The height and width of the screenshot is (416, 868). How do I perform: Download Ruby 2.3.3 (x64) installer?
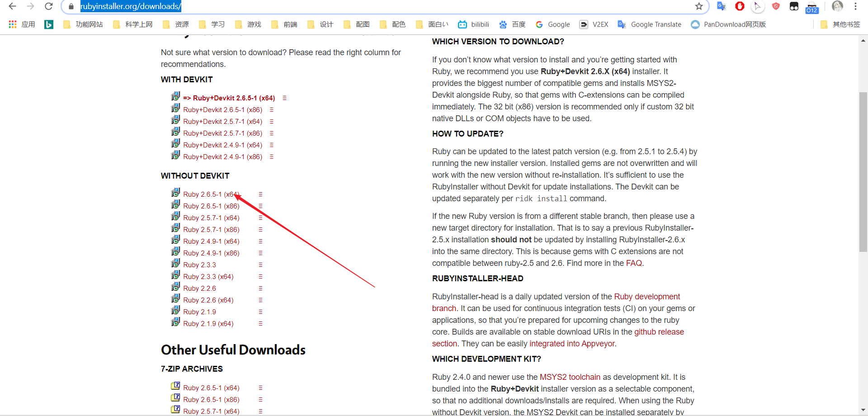tap(208, 277)
